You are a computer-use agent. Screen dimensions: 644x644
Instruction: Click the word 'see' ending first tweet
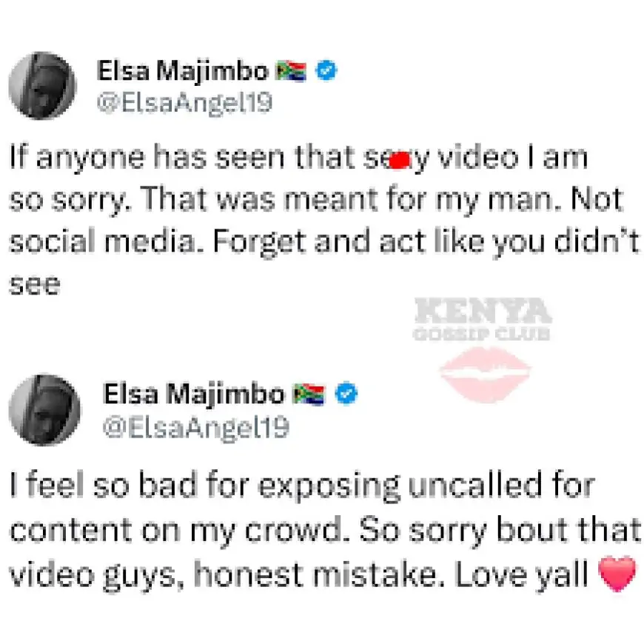pos(35,285)
